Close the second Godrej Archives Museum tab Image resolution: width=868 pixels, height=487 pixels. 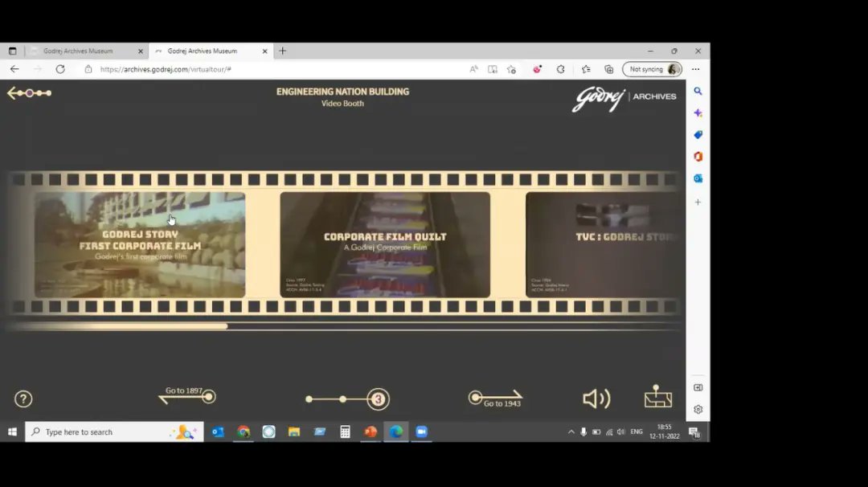click(x=264, y=51)
